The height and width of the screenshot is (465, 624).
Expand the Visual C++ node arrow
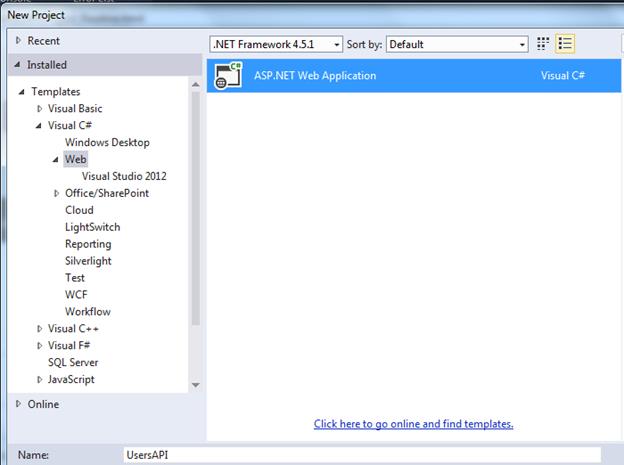pos(39,329)
